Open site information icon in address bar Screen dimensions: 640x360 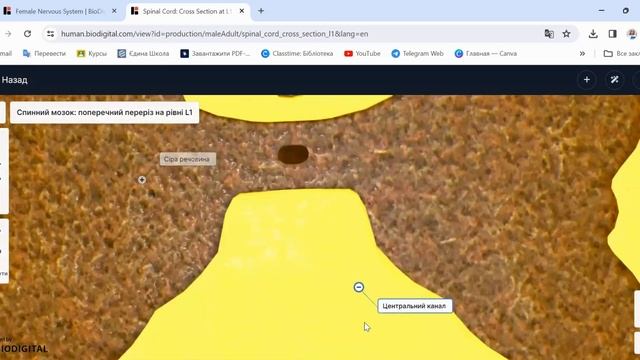coord(50,34)
